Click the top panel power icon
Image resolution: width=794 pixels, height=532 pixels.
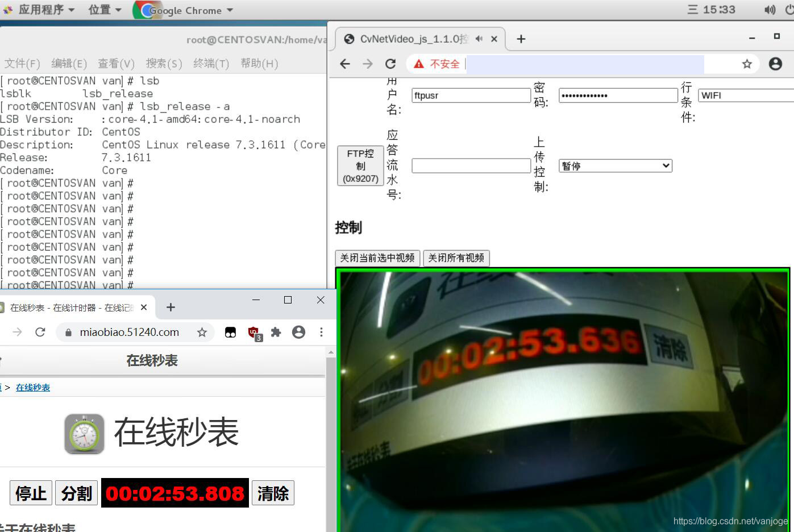(x=789, y=10)
